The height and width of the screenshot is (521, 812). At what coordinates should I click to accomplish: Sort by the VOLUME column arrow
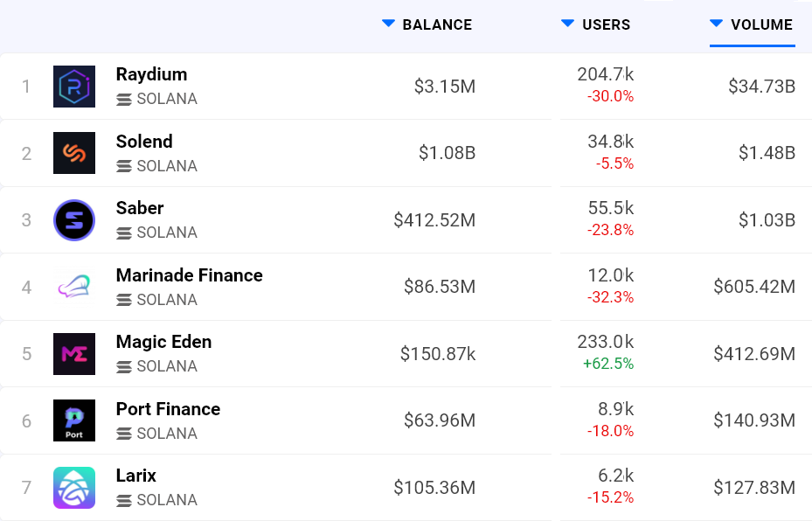pyautogui.click(x=717, y=24)
